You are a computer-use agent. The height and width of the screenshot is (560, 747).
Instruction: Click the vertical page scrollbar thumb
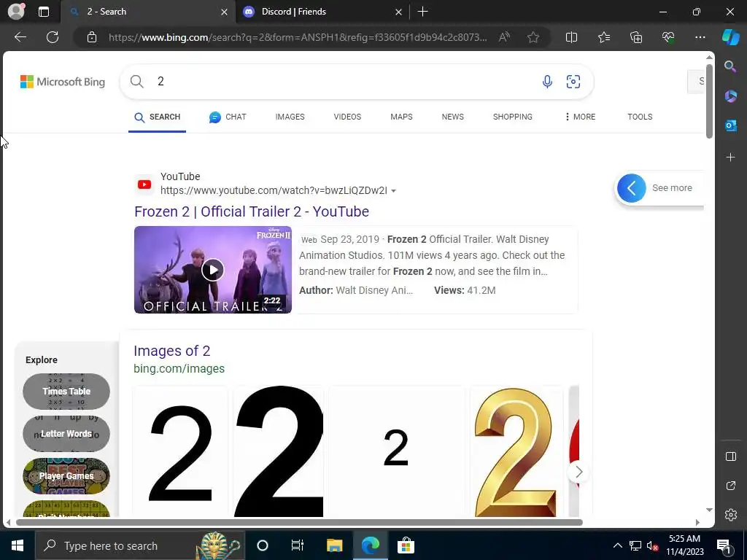709,101
